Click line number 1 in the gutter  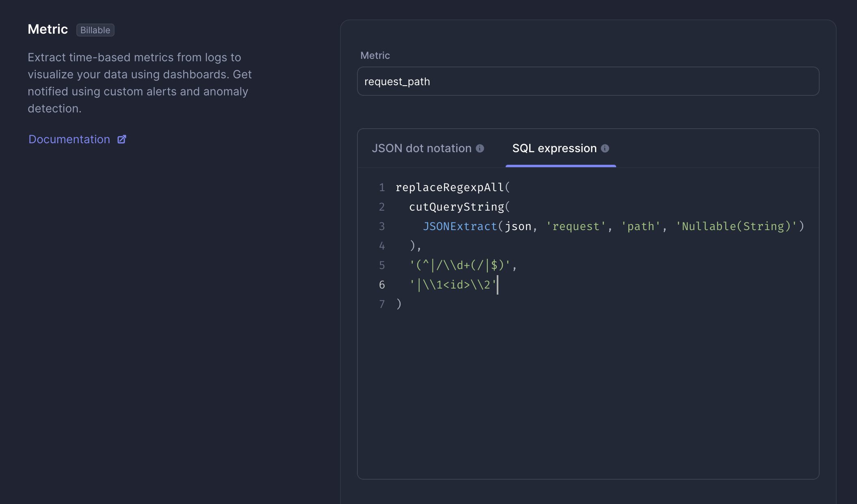coord(382,187)
